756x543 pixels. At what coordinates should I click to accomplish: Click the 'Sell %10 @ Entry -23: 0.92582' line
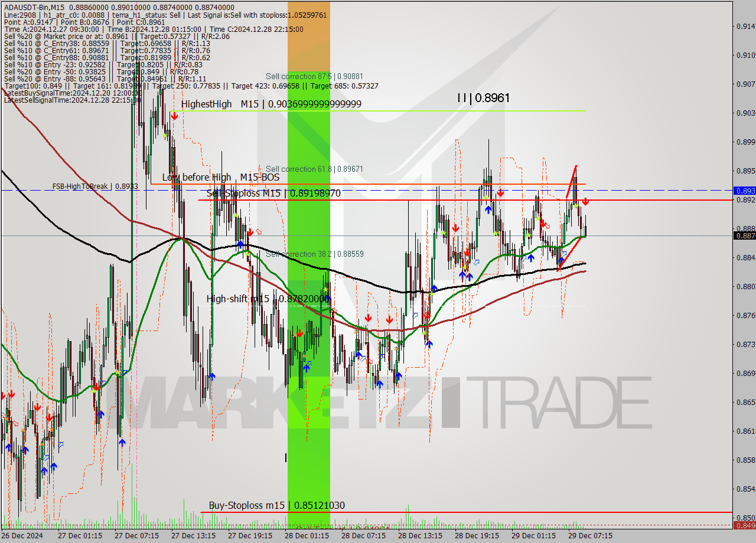104,65
